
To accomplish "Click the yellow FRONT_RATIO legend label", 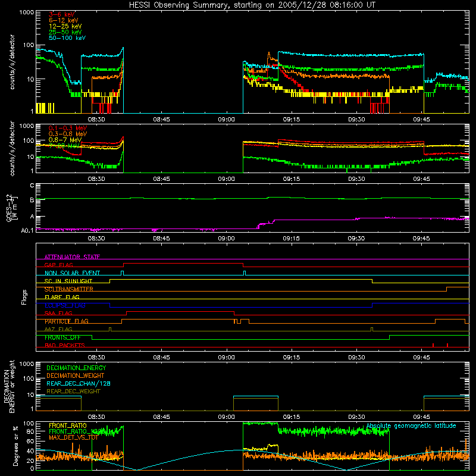I will point(68,425).
